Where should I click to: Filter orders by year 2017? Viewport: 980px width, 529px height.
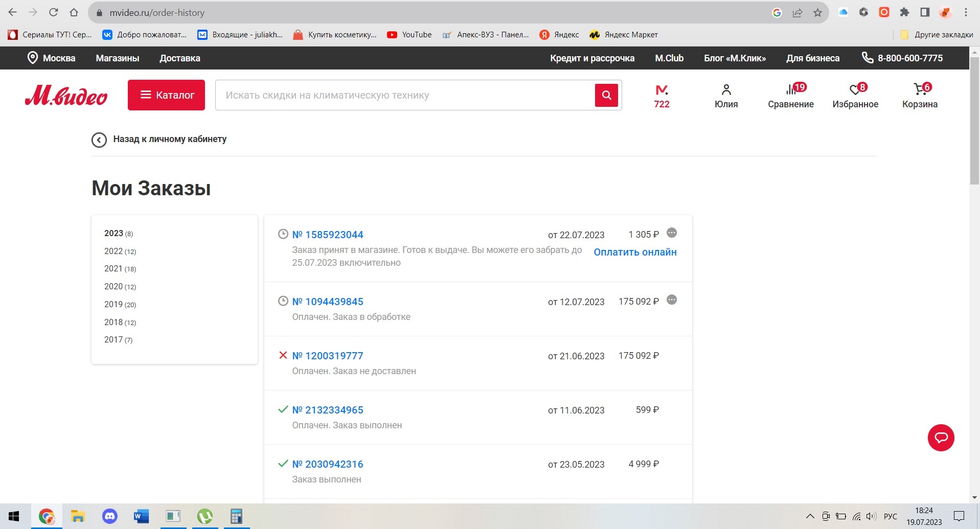(118, 340)
